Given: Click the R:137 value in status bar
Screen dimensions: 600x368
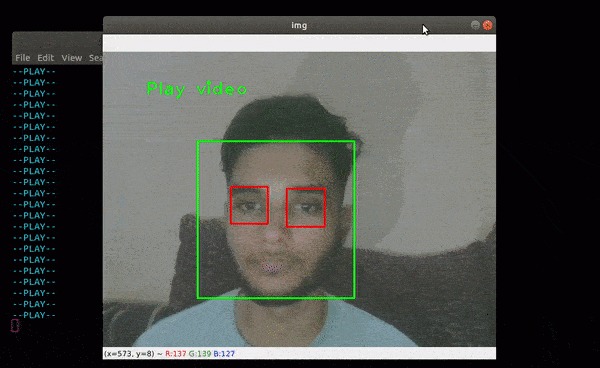Looking at the screenshot, I should [x=176, y=354].
